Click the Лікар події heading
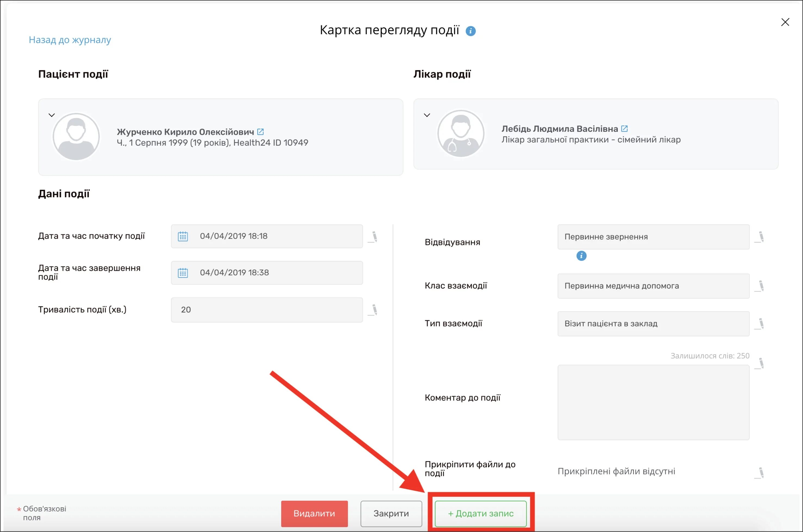Image resolution: width=803 pixels, height=532 pixels. 442,74
